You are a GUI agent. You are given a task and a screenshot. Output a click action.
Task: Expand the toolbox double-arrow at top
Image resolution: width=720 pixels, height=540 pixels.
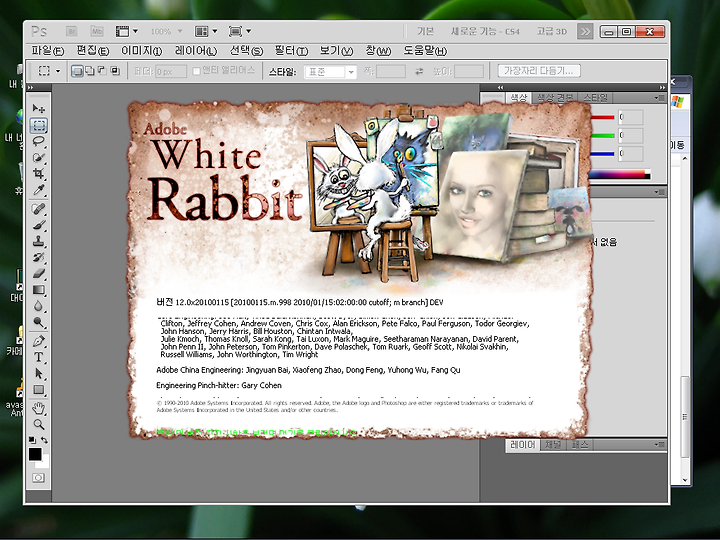pos(30,87)
